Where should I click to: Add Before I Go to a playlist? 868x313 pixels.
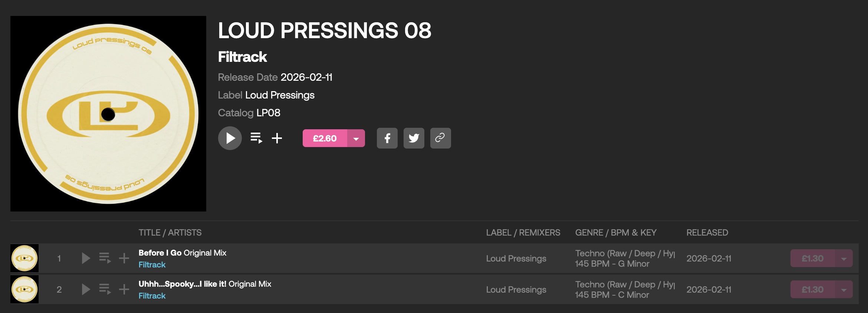pos(124,258)
